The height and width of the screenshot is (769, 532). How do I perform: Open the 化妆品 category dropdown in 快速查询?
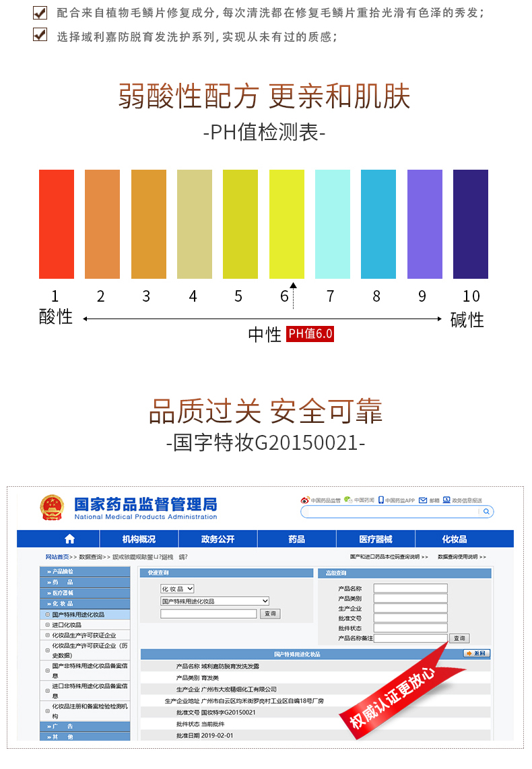(x=178, y=589)
